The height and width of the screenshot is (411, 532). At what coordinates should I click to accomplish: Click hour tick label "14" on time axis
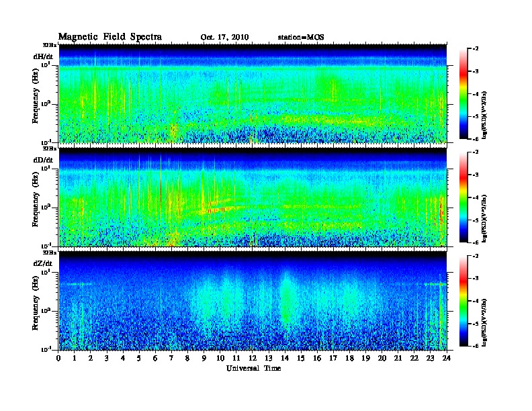[x=285, y=359]
